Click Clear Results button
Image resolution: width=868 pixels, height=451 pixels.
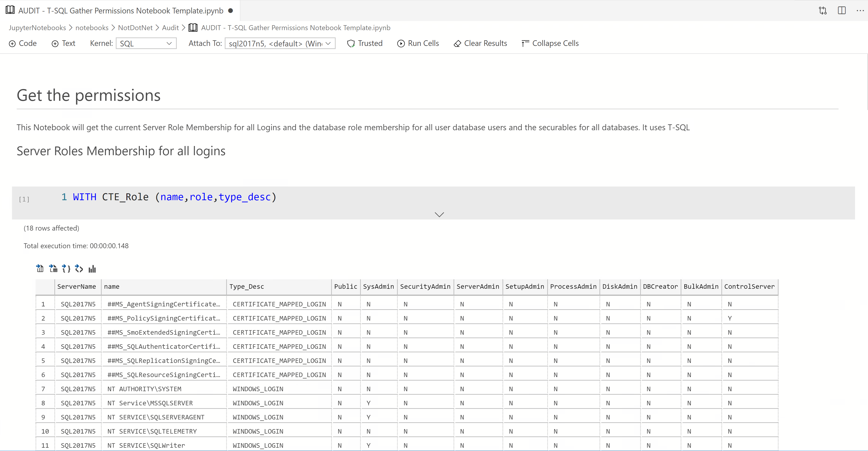(x=480, y=43)
